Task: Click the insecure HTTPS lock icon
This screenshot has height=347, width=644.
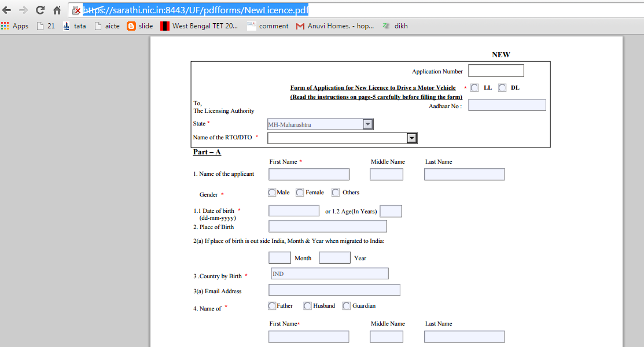Action: click(x=76, y=10)
